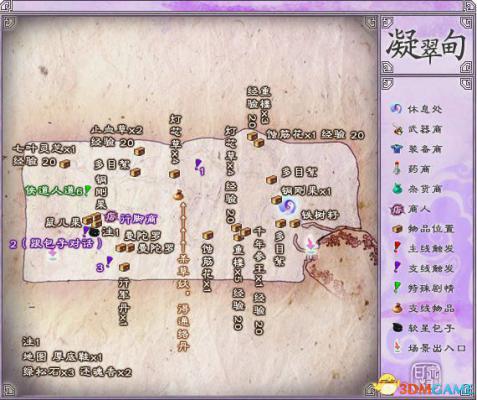
Task: Click the chest left of 铜刚果x1
Action: click(276, 199)
